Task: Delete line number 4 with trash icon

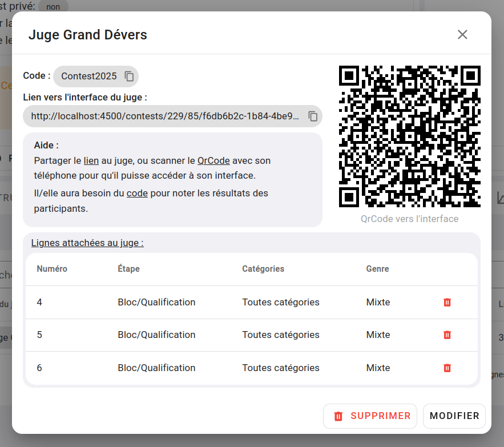Action: [x=447, y=303]
